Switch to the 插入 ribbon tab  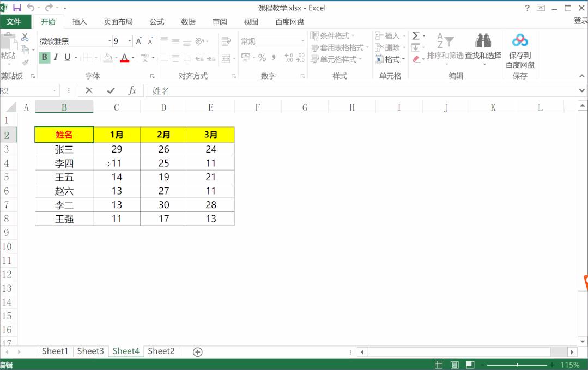coord(79,22)
